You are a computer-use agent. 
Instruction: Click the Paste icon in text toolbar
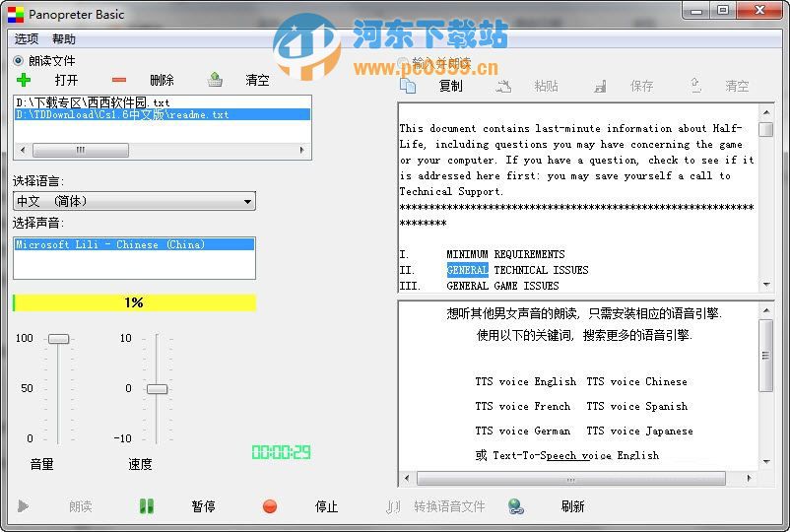click(502, 86)
